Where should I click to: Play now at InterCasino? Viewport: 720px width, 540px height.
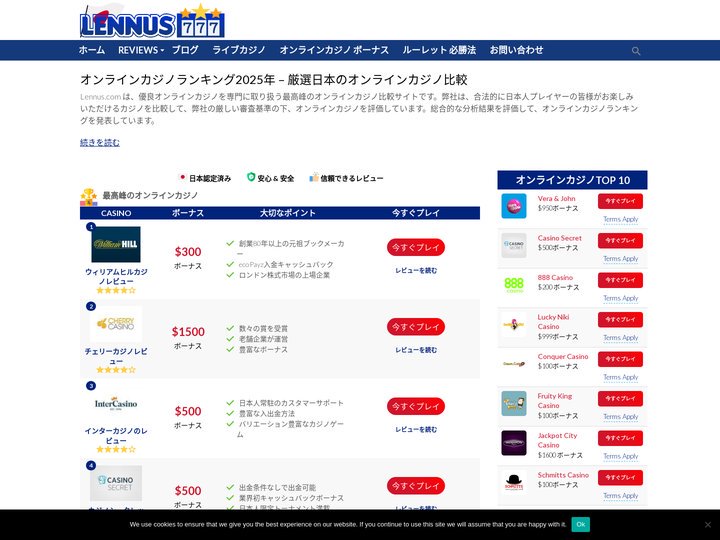point(416,406)
